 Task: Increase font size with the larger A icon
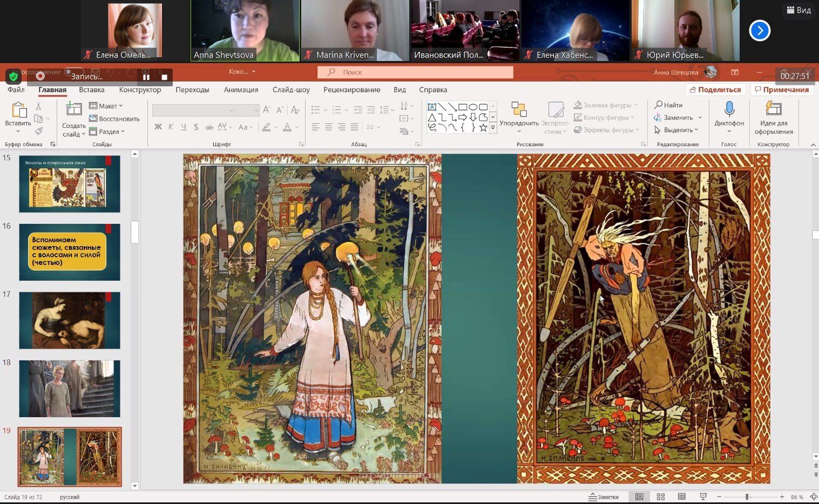coord(267,110)
